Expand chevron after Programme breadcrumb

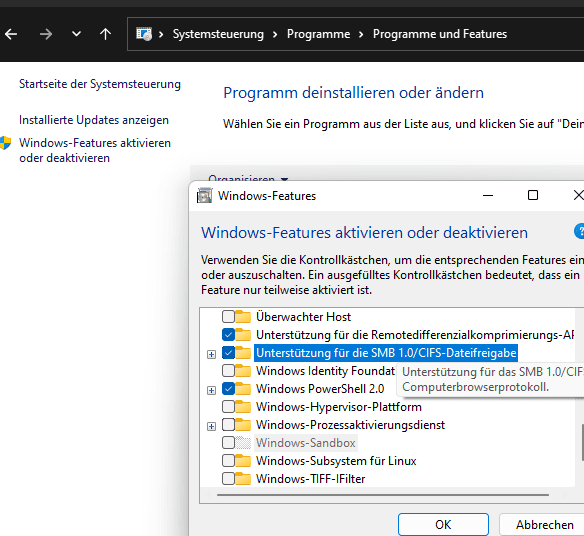[x=361, y=34]
